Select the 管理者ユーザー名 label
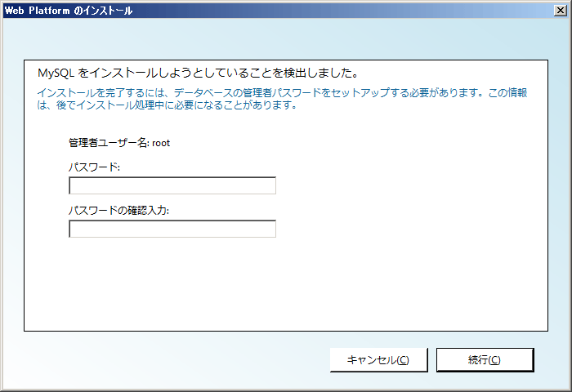Viewport: 572px width, 392px height. pyautogui.click(x=109, y=143)
